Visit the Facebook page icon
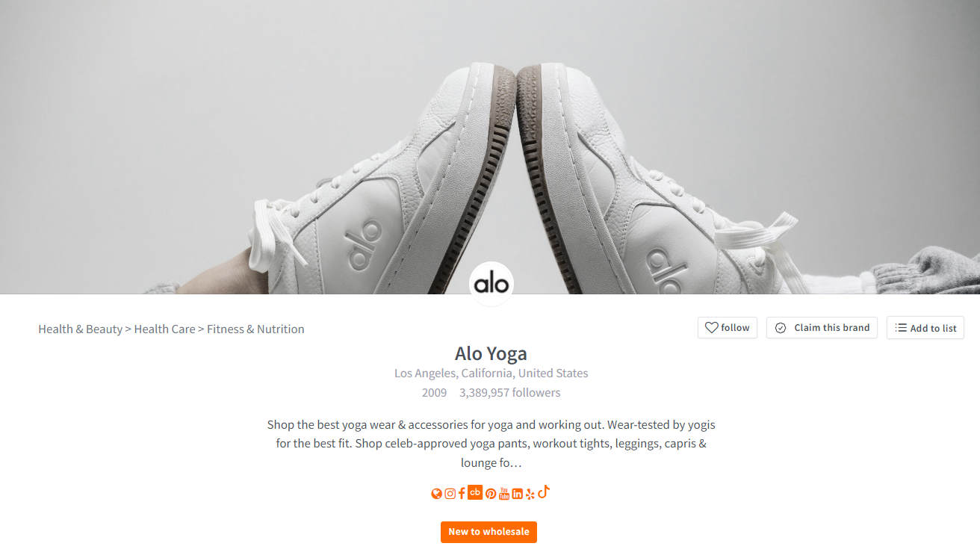The image size is (980, 558). point(462,493)
